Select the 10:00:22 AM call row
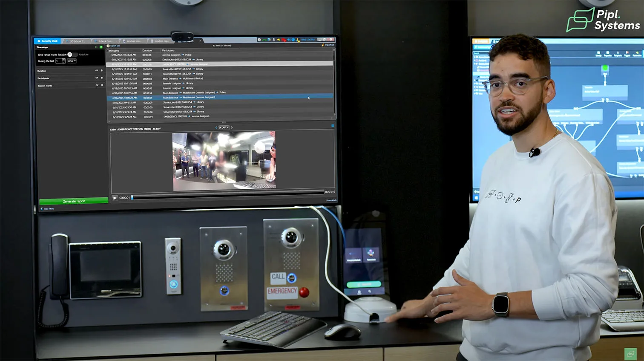 [x=219, y=98]
